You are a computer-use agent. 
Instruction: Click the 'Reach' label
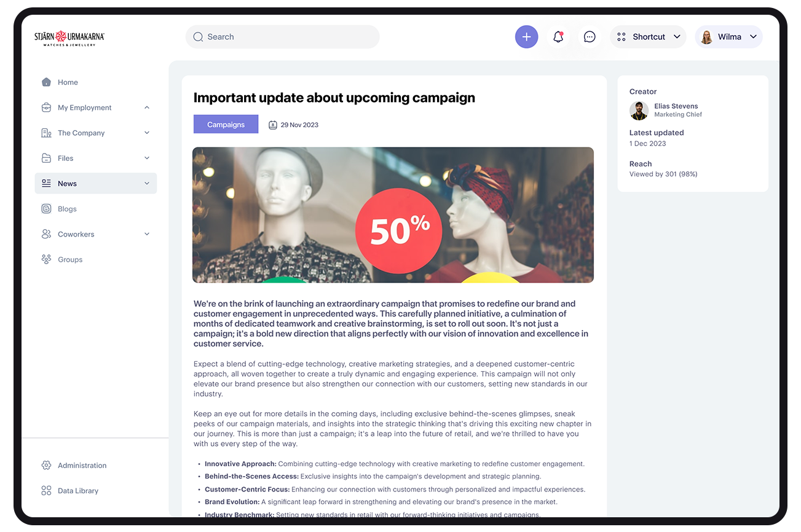641,164
